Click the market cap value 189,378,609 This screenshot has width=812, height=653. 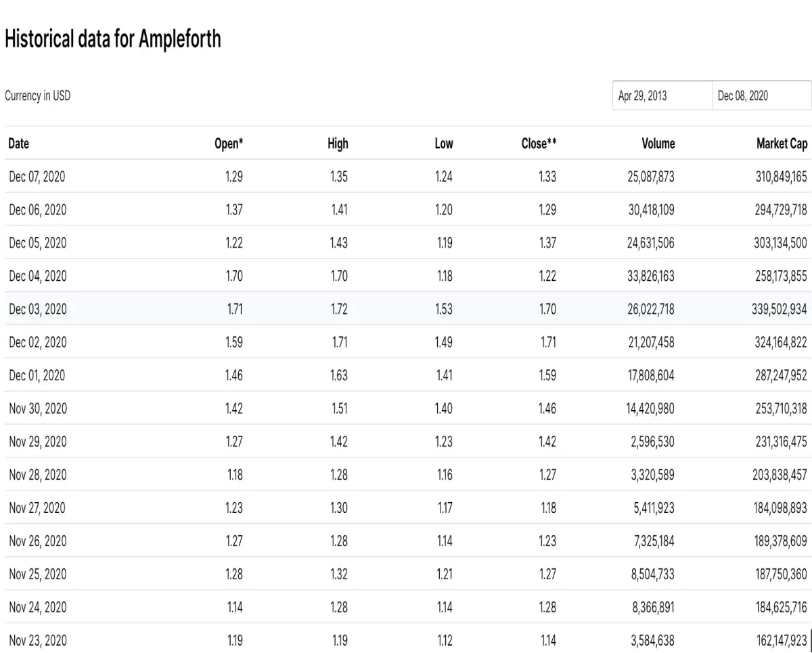[781, 541]
